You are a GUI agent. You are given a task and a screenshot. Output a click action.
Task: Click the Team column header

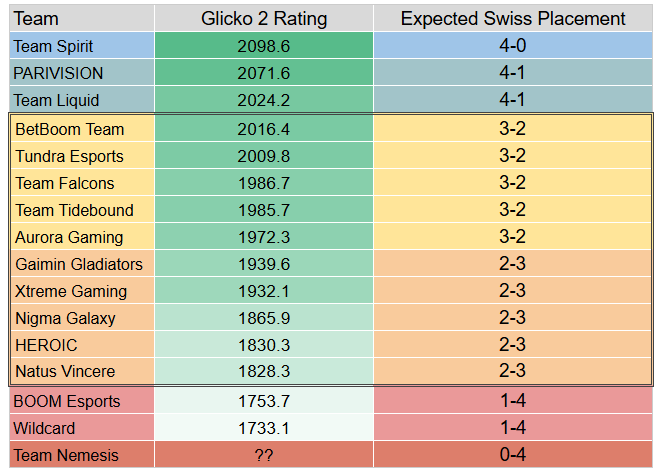click(82, 19)
